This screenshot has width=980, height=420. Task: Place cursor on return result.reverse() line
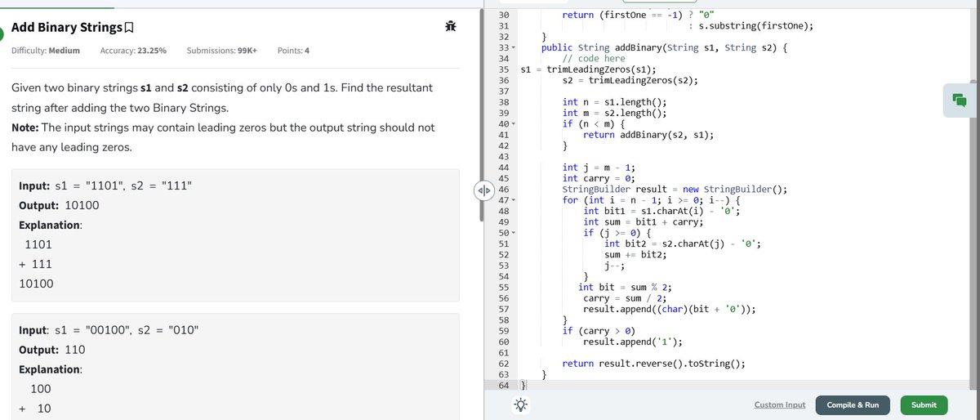653,364
